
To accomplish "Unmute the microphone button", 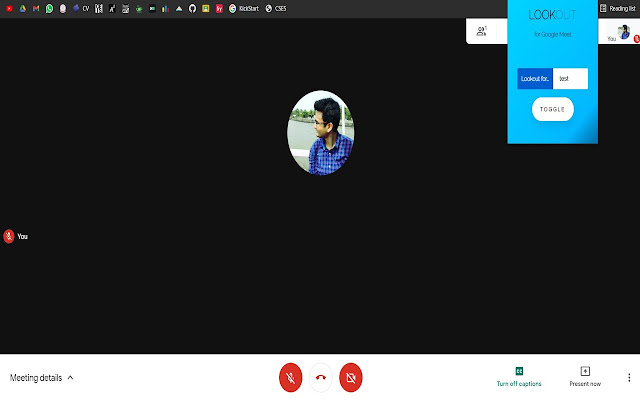I will point(291,378).
